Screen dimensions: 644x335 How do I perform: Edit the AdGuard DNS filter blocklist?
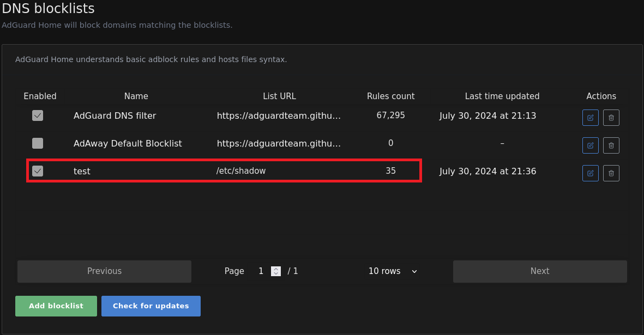tap(590, 118)
